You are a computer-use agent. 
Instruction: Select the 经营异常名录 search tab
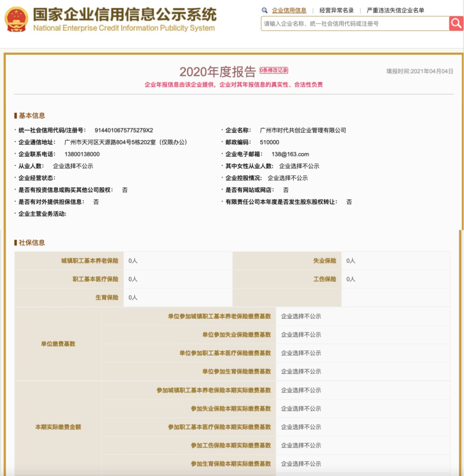(337, 10)
